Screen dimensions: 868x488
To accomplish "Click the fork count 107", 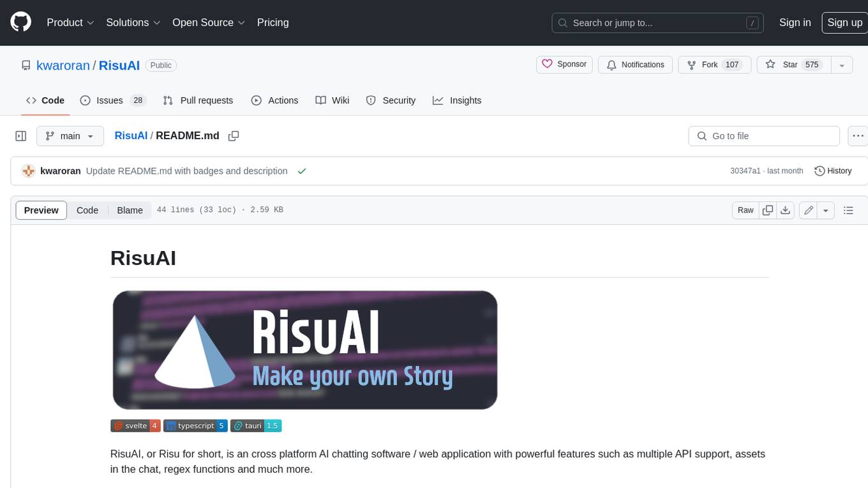I will [x=732, y=65].
